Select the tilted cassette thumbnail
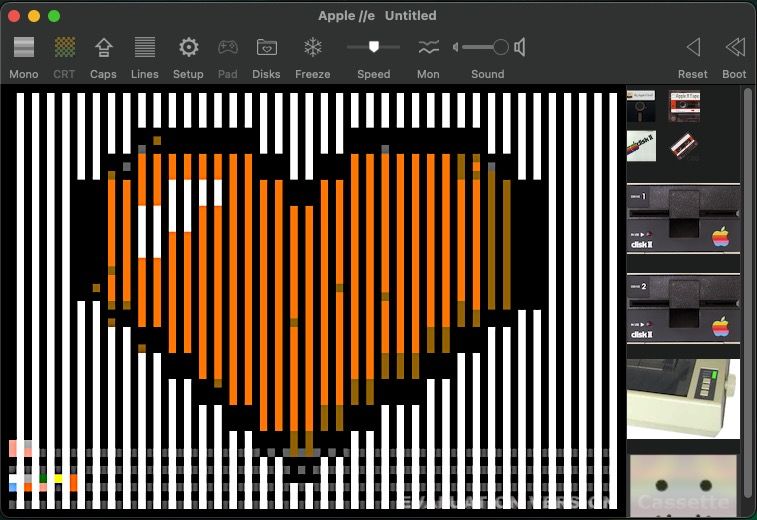 (685, 146)
